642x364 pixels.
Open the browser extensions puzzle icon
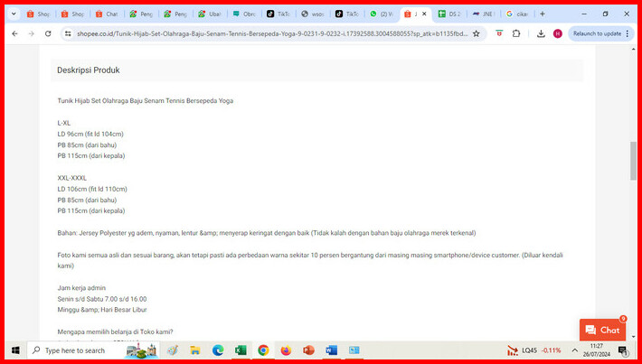pos(516,33)
